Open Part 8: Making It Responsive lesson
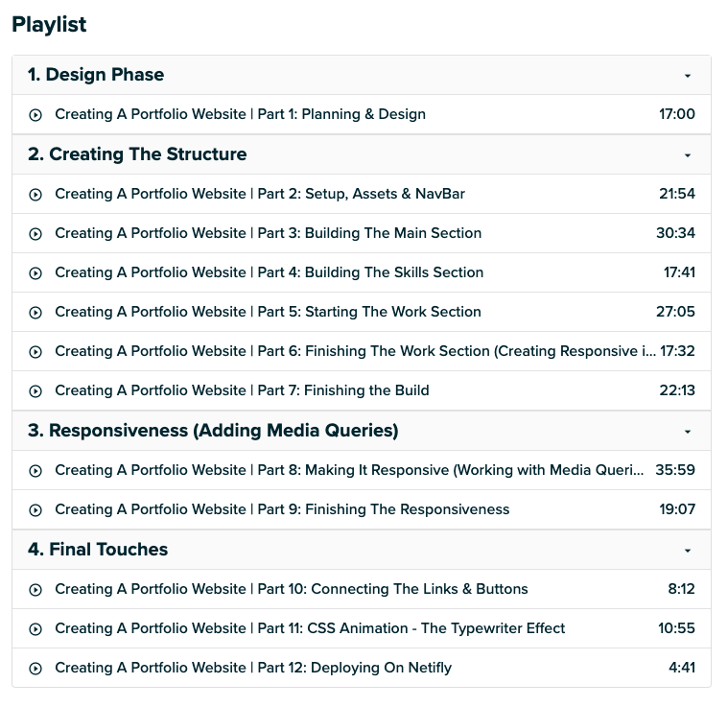Image resolution: width=728 pixels, height=707 pixels. [349, 470]
